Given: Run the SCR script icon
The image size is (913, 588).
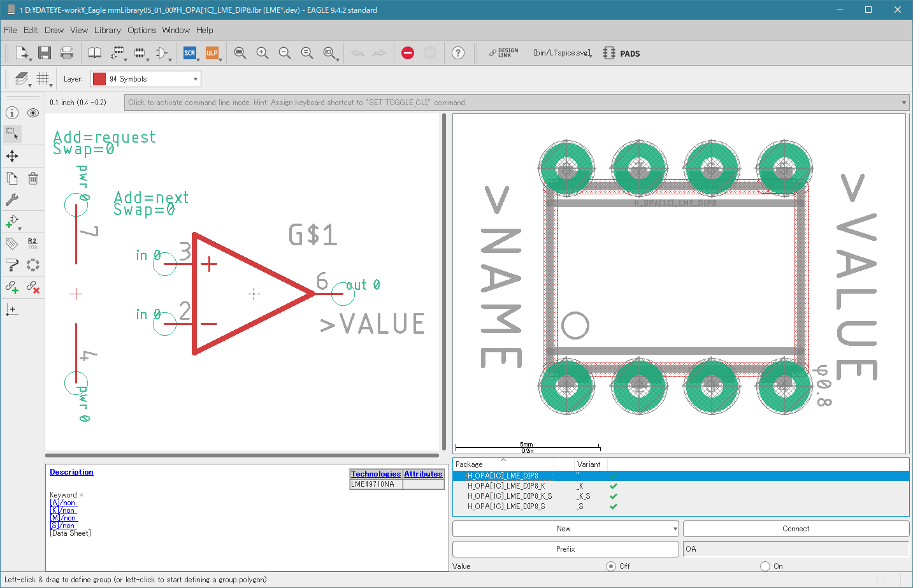Looking at the screenshot, I should 190,53.
